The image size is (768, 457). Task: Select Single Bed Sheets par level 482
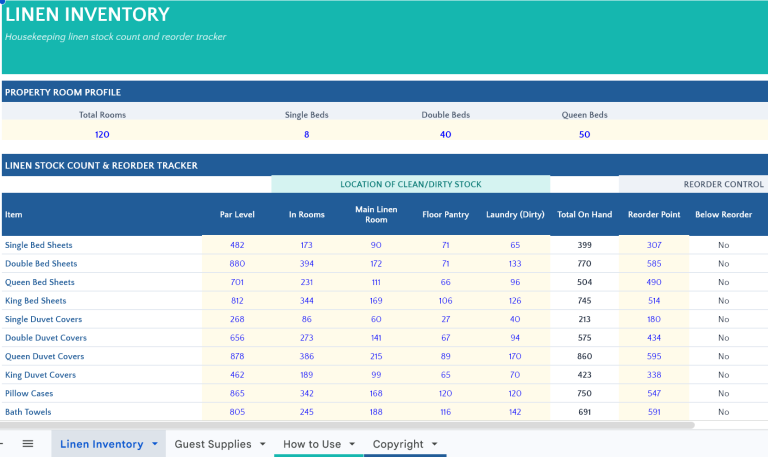point(237,245)
